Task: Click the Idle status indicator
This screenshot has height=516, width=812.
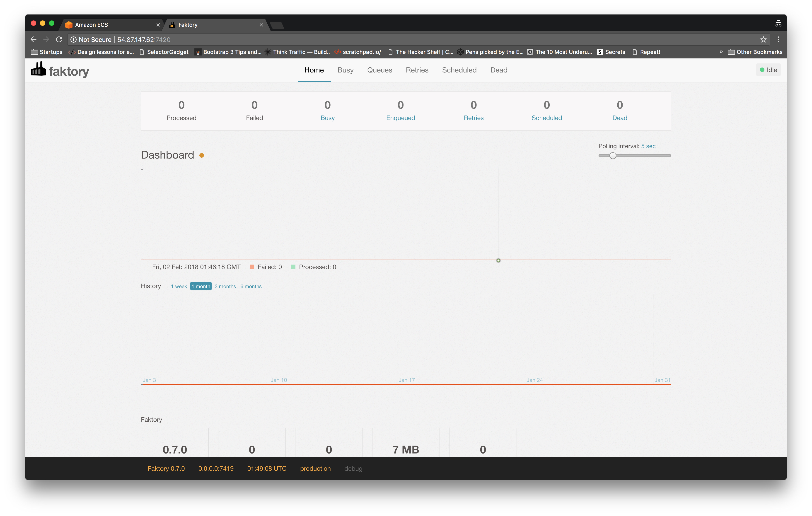Action: (x=768, y=70)
